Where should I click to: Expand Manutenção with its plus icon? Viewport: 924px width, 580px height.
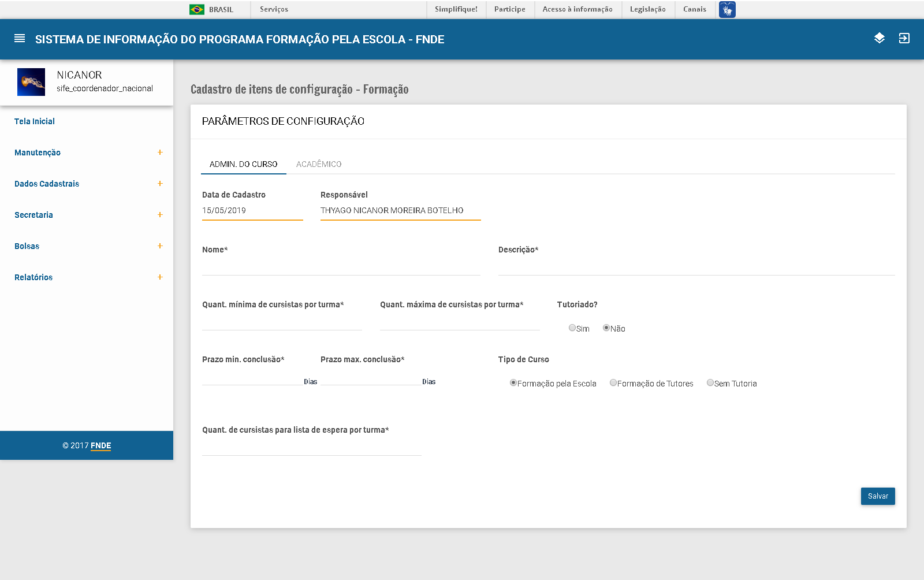pos(160,153)
